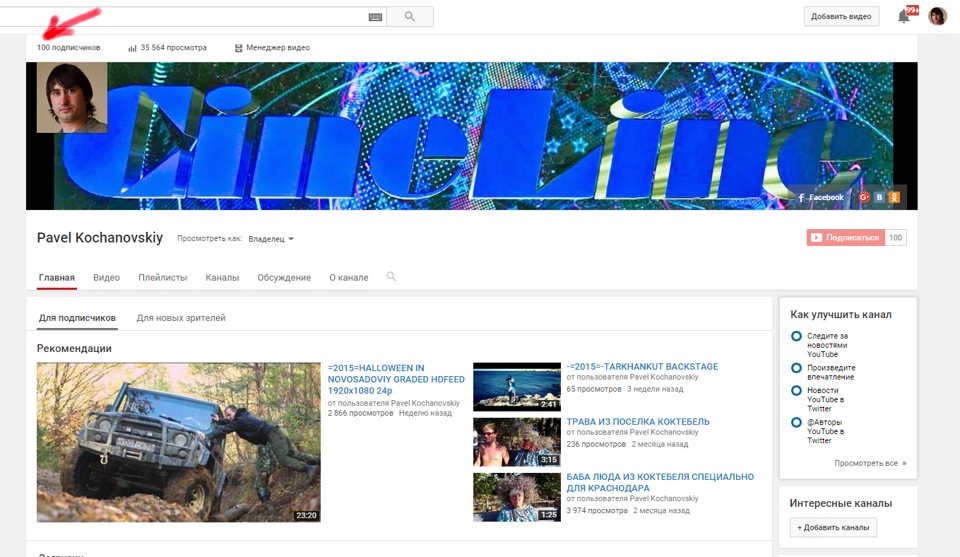This screenshot has width=960, height=557.
Task: Open the =2015=HALLOWEEN IN NOVOSADOVIY title link
Action: point(396,379)
